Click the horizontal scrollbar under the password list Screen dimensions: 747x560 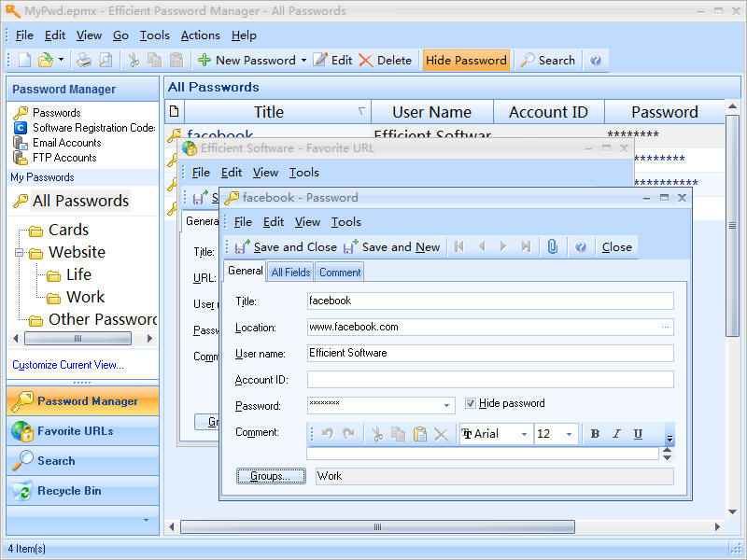pyautogui.click(x=378, y=526)
